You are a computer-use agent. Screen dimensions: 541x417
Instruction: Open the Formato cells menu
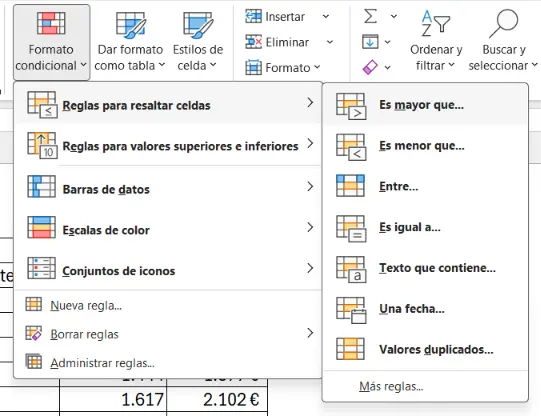(x=283, y=68)
